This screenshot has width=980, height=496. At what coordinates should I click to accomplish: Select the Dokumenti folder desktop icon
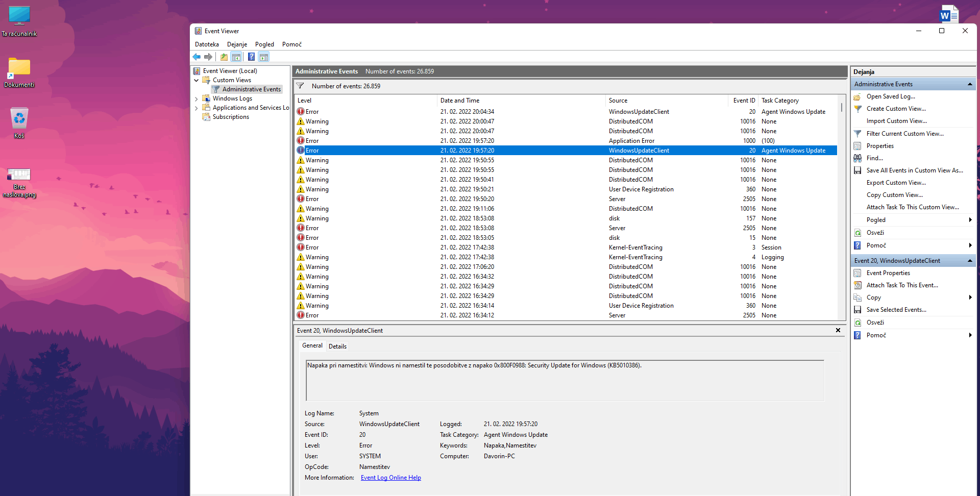pyautogui.click(x=19, y=72)
